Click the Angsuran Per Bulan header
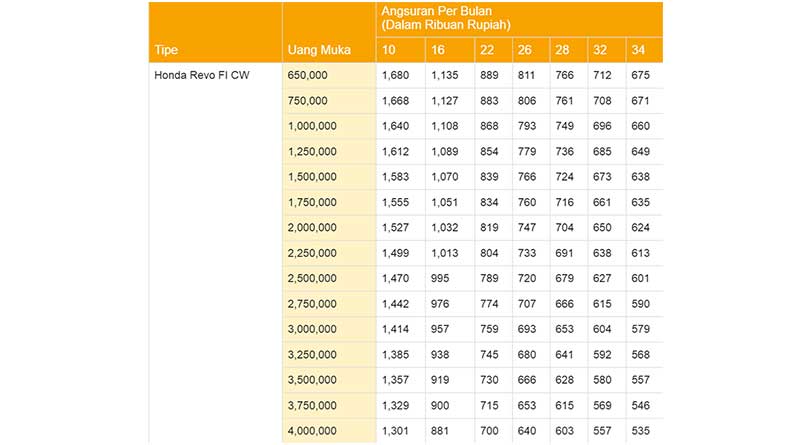The image size is (800, 445). pos(446,17)
